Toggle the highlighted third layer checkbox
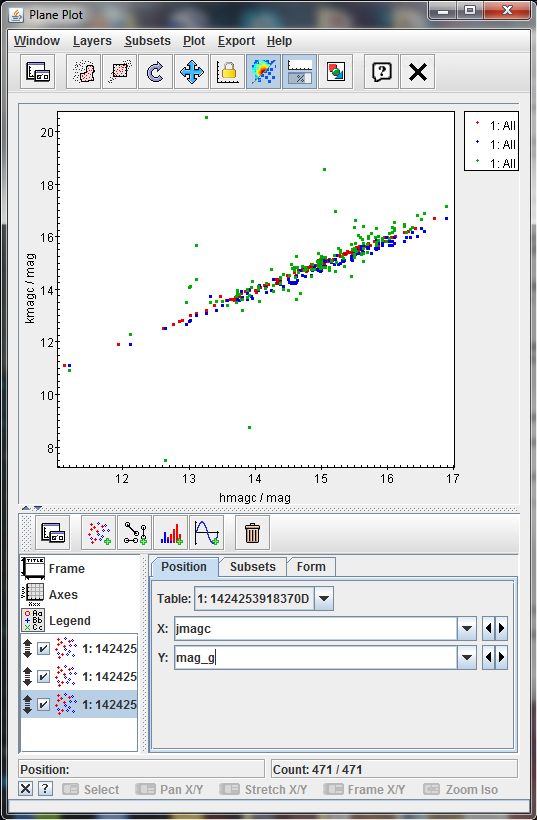This screenshot has width=537, height=820. coord(44,704)
